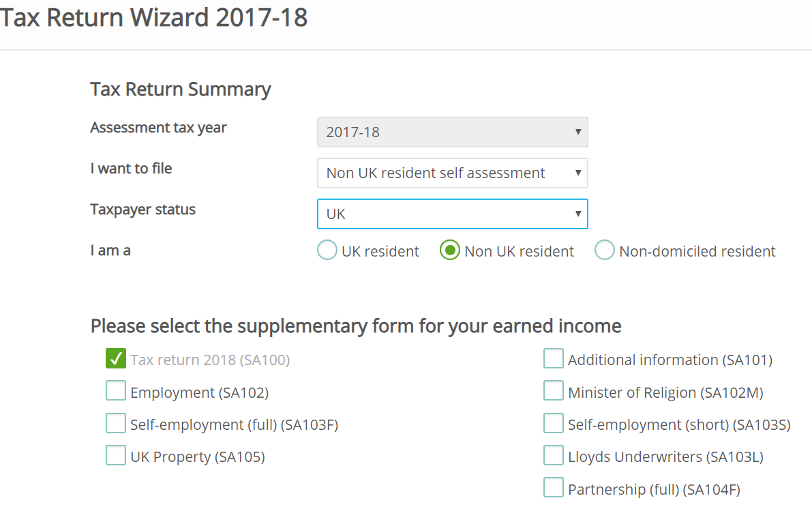Tick the Lloyds Underwriters (SA103L) checkbox
Viewport: 812px width, 509px height.
tap(554, 456)
